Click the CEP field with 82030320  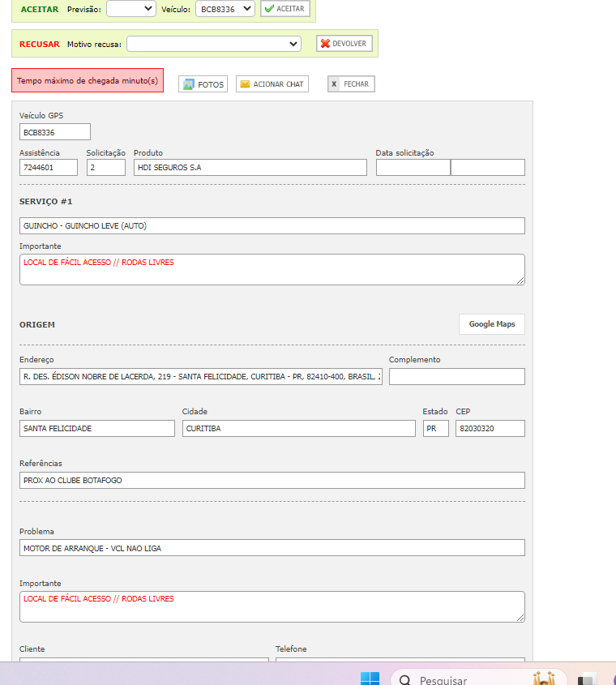coord(490,429)
